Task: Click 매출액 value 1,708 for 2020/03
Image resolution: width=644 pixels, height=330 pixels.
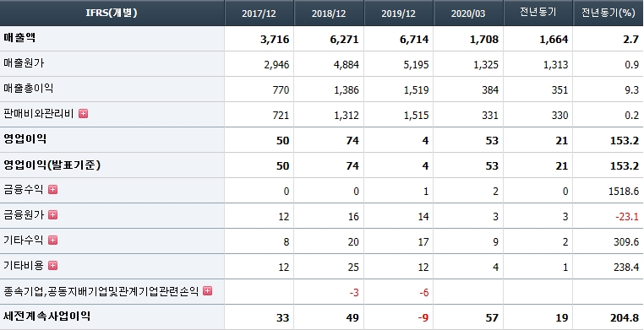Action: (483, 40)
